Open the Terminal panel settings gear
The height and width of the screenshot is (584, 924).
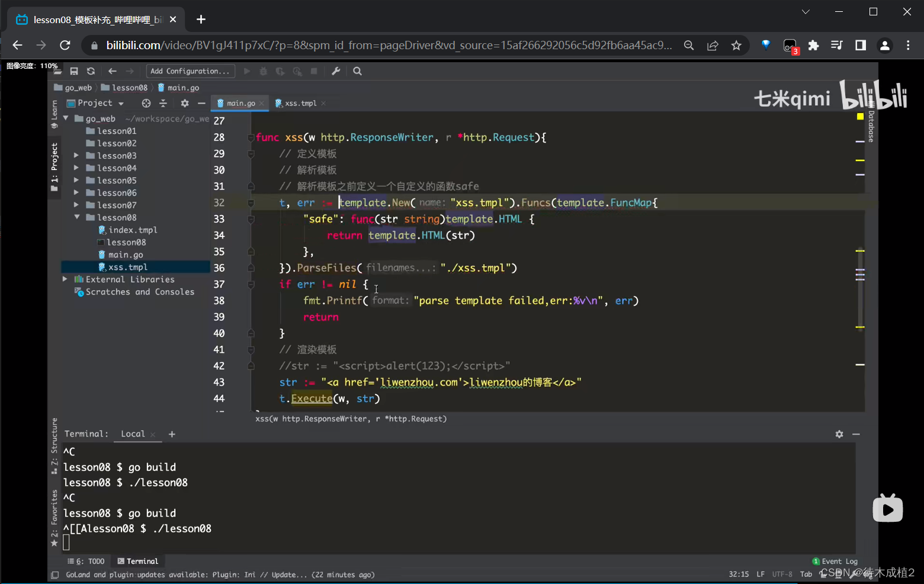click(x=839, y=434)
